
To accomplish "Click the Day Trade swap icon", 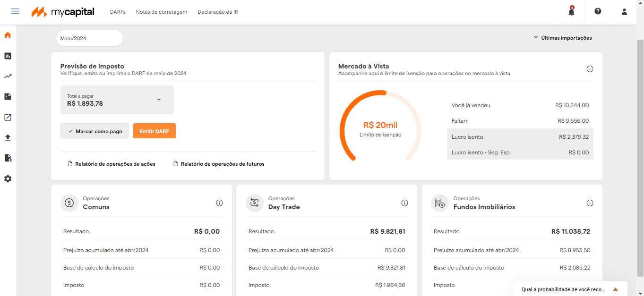I will 255,203.
